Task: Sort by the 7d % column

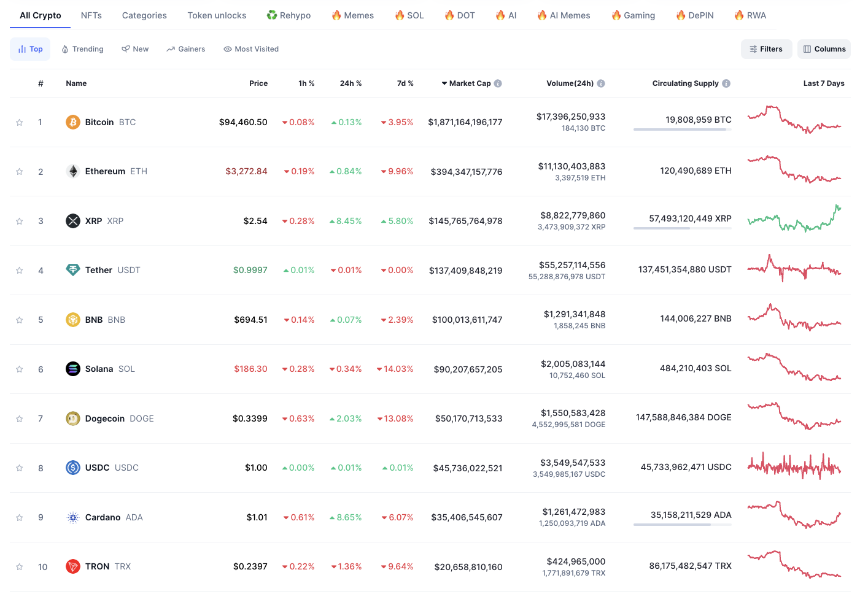Action: (405, 83)
